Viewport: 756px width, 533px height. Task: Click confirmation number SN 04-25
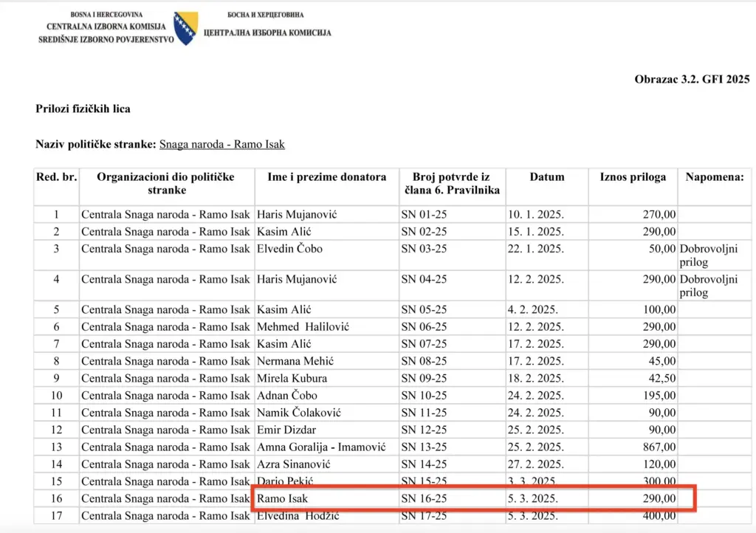pyautogui.click(x=424, y=280)
